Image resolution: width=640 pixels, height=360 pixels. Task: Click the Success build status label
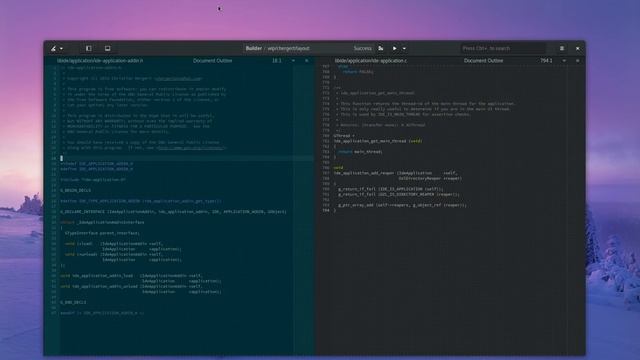click(x=362, y=48)
